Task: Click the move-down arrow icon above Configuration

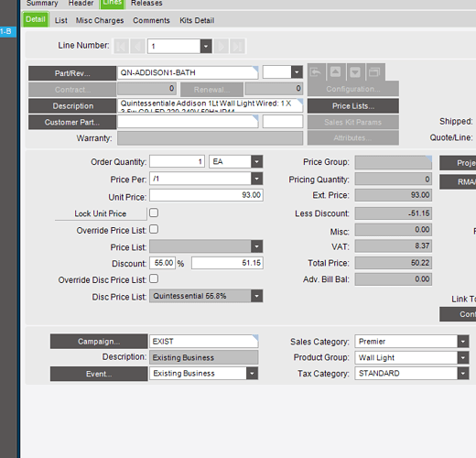Action: click(355, 72)
